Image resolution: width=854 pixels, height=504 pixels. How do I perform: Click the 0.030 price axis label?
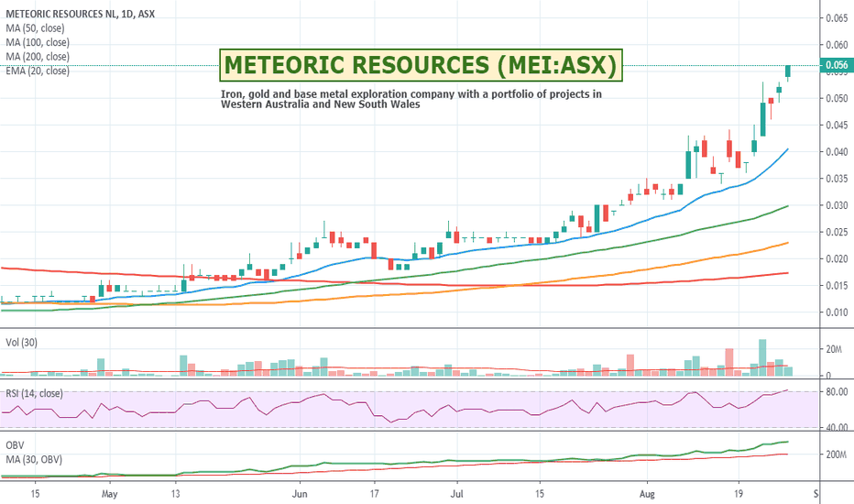point(837,205)
